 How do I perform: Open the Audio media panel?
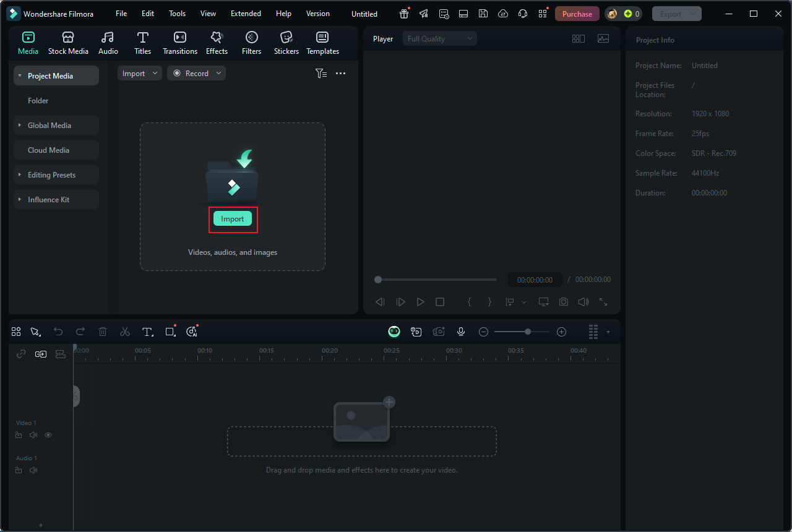point(108,42)
